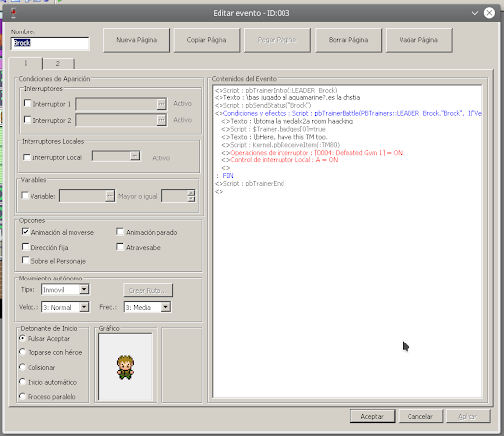Open the Variable browse ellipsis button
Viewport: 504px width, 436px height.
[x=110, y=196]
